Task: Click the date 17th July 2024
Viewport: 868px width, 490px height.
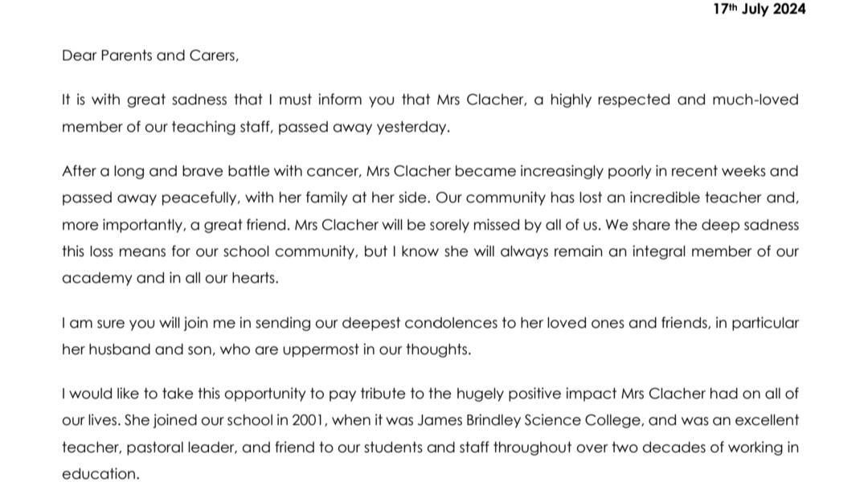Action: point(759,10)
